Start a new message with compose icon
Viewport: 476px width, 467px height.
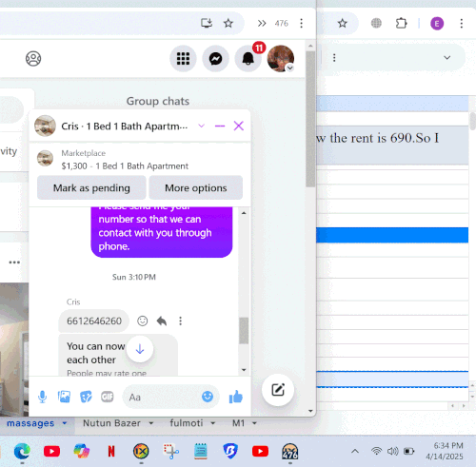(x=278, y=390)
